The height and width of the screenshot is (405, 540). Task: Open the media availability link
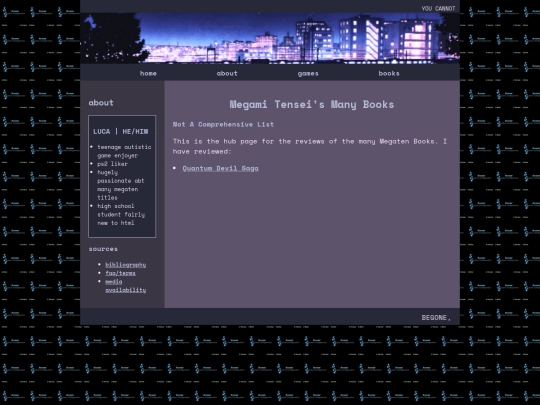[126, 285]
